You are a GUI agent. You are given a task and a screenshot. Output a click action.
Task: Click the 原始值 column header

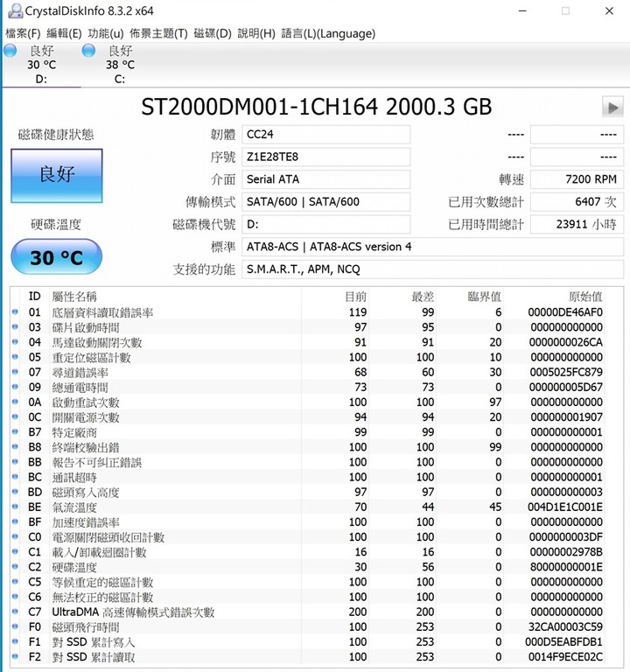[585, 296]
